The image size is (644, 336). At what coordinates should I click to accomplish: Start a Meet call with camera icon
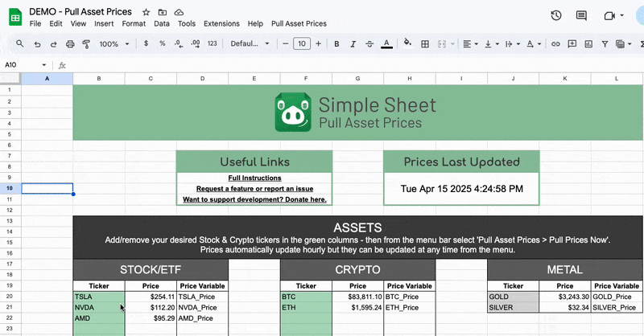[609, 15]
